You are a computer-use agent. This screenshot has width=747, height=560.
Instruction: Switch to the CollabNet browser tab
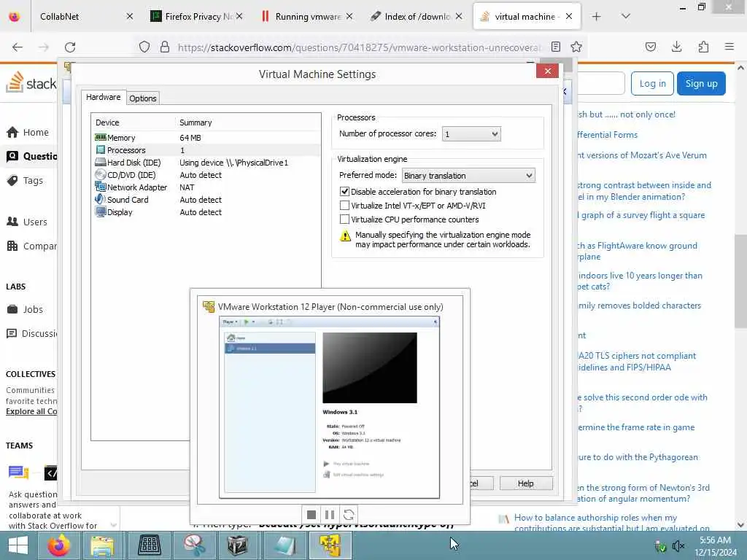click(x=86, y=17)
